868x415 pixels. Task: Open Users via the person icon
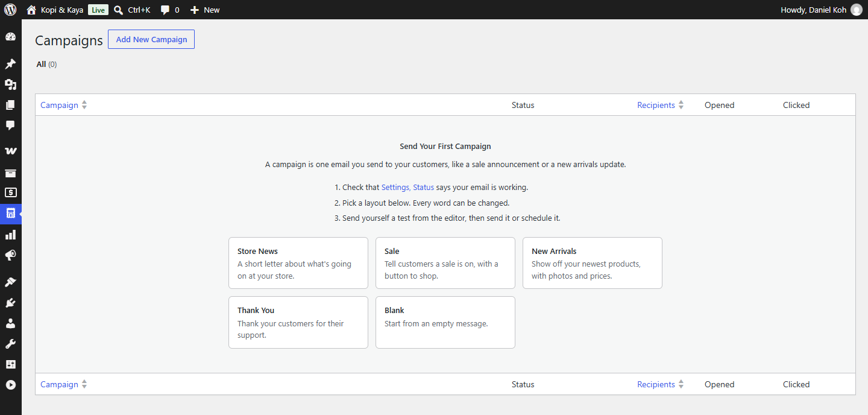10,323
